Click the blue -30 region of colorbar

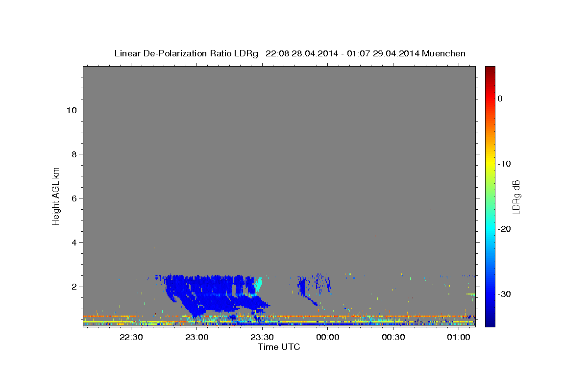[x=490, y=294]
